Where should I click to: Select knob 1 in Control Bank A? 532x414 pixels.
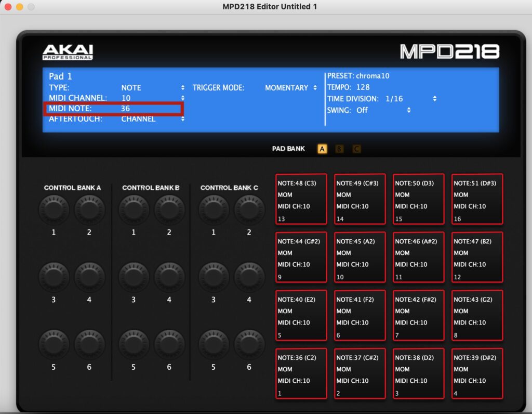point(54,210)
